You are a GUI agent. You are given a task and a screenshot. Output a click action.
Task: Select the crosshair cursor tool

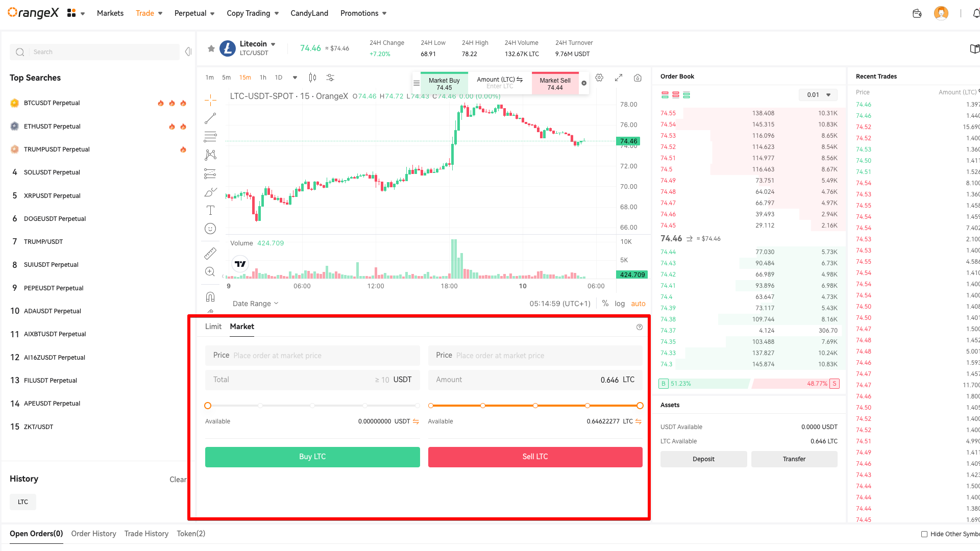(x=210, y=100)
